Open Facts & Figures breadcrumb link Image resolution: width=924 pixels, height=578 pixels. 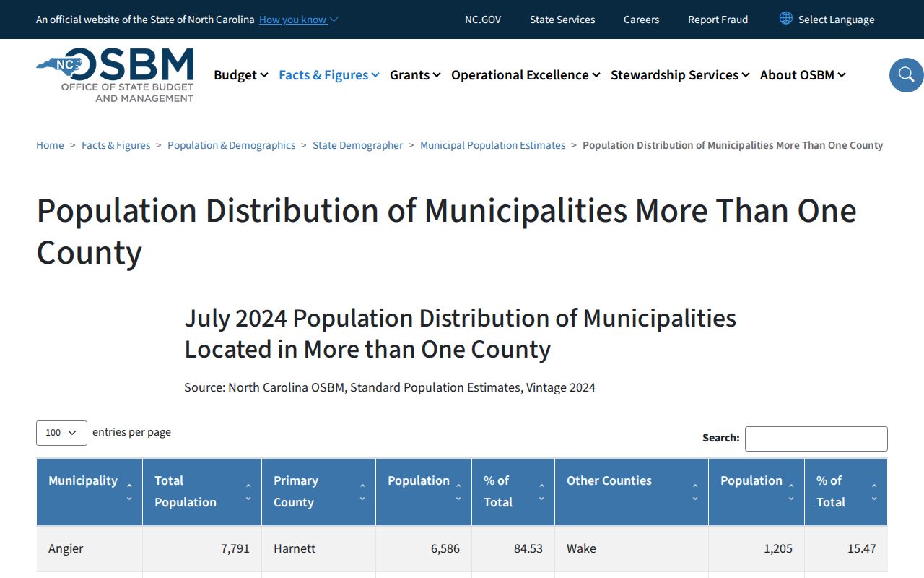pos(116,145)
